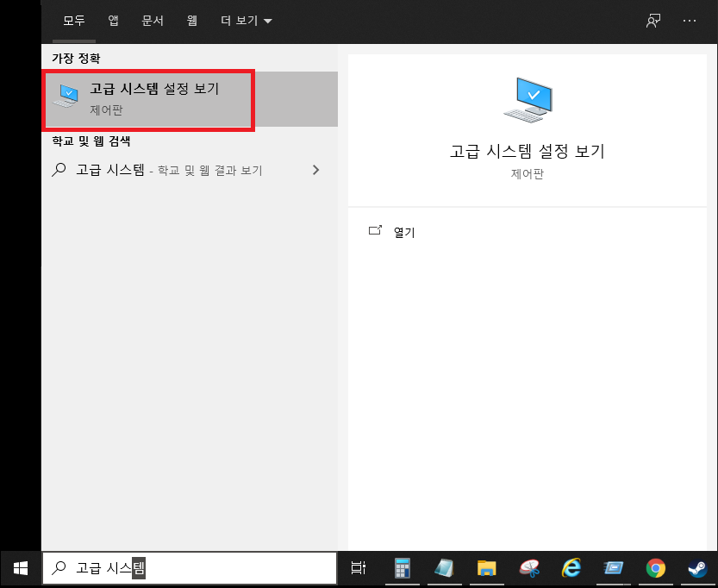Open File Explorer from the taskbar
The image size is (718, 588).
(486, 568)
